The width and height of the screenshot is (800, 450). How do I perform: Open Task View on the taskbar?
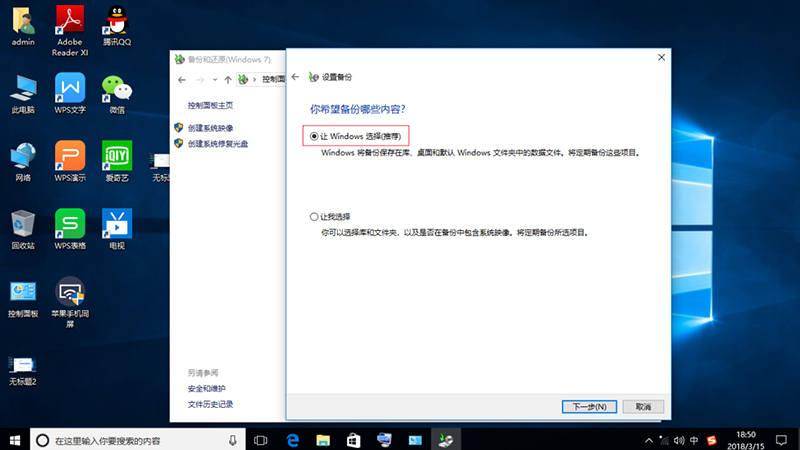tap(261, 440)
